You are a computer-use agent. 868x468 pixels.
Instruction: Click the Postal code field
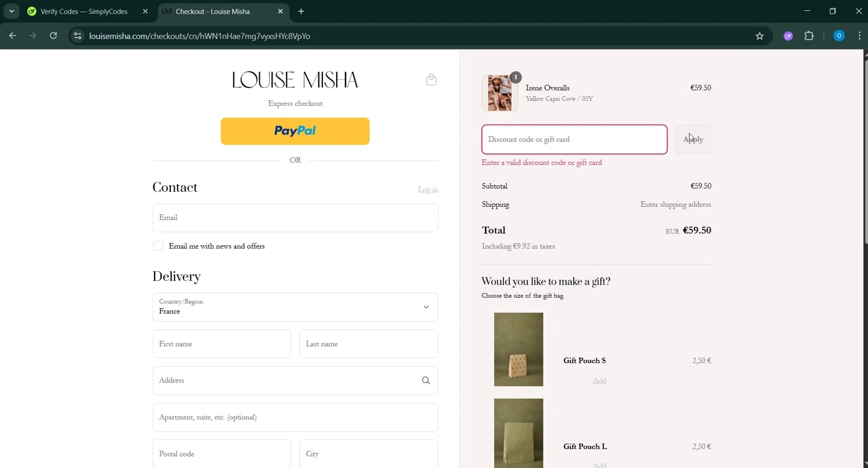click(222, 454)
